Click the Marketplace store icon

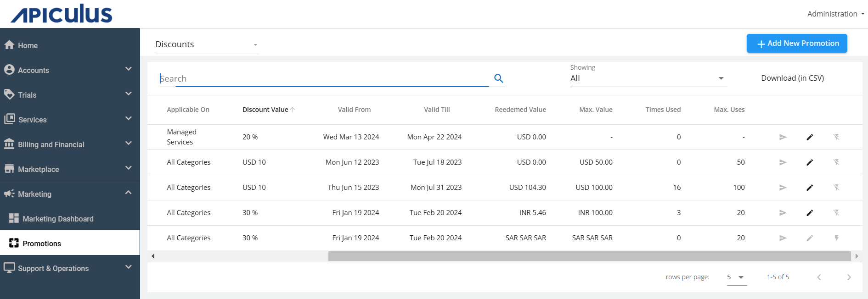(9, 169)
